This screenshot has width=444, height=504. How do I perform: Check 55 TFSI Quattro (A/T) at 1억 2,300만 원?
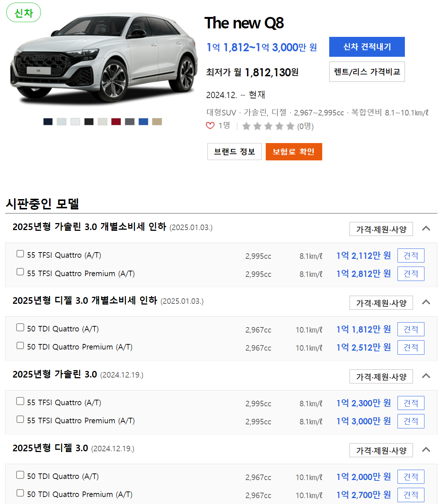tap(20, 401)
